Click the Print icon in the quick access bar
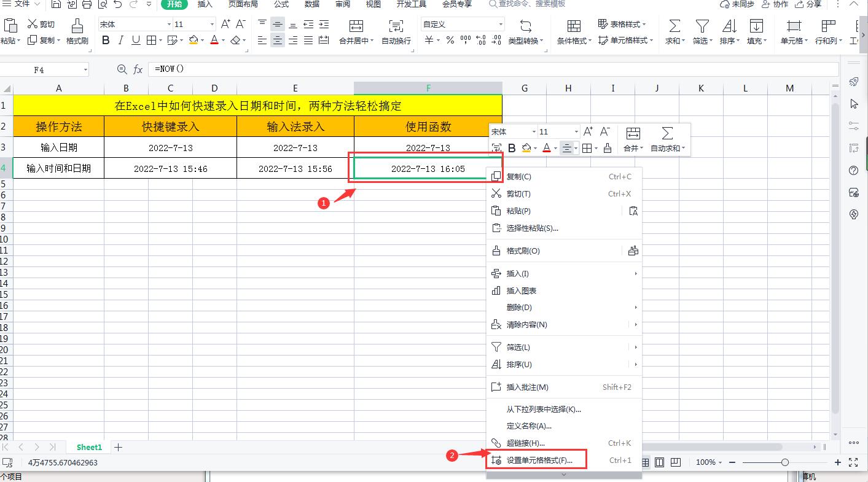Viewport: 868px width, 482px height. pos(87,4)
